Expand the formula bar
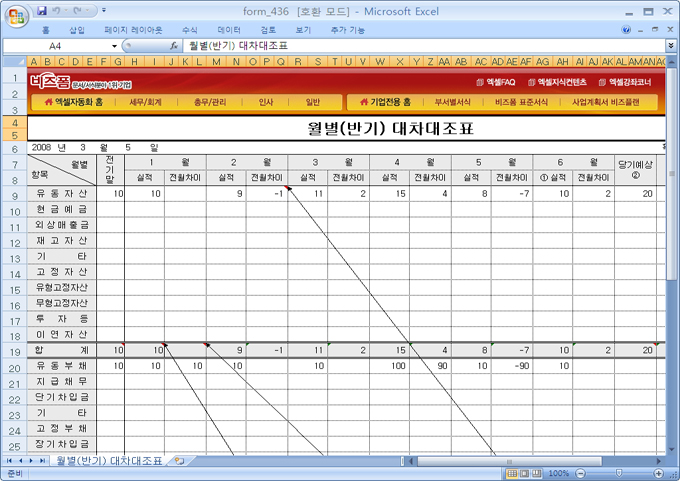This screenshot has width=680, height=481. click(x=670, y=46)
